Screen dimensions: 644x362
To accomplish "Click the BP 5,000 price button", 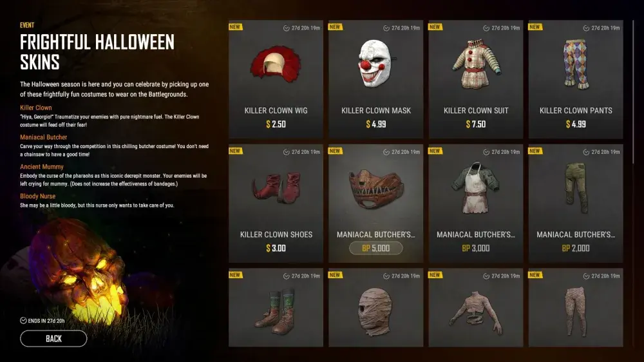I will click(x=375, y=248).
